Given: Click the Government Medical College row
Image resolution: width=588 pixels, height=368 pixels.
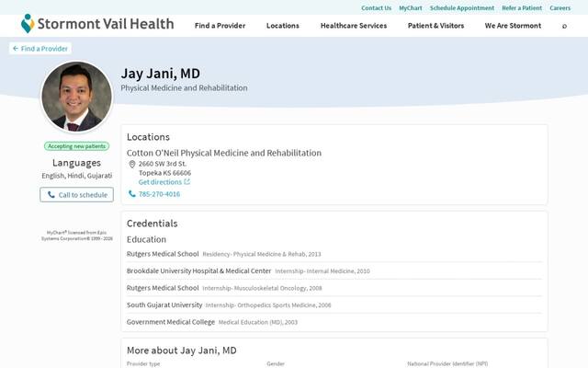Looking at the screenshot, I should [334, 322].
